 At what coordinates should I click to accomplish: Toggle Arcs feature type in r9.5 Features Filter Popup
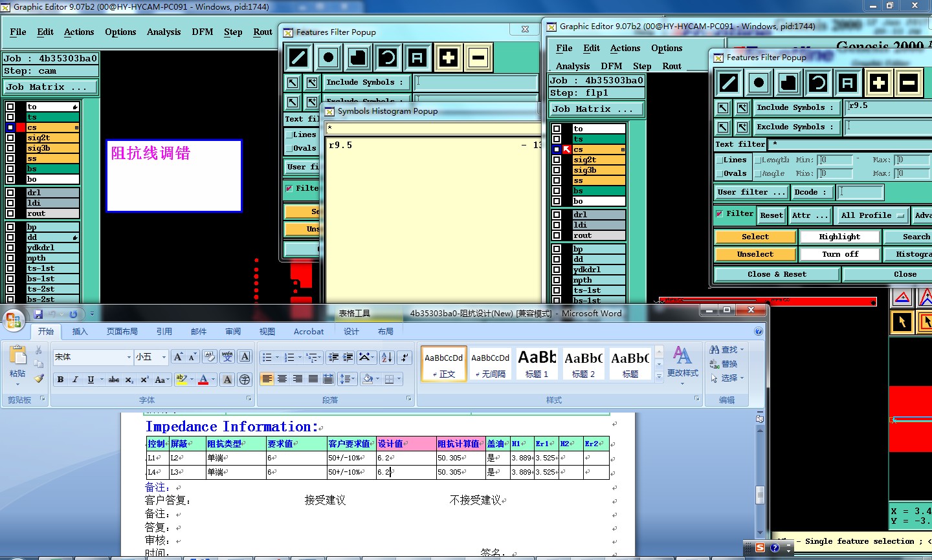click(x=818, y=83)
